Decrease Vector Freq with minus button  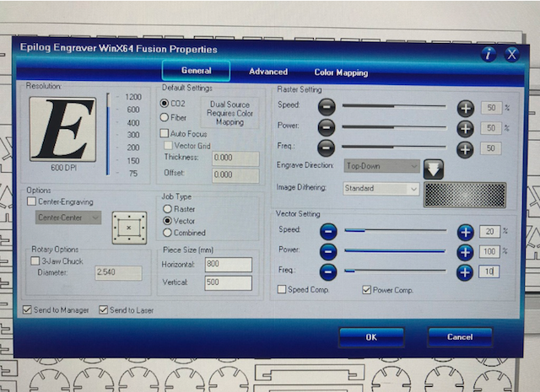coord(328,272)
